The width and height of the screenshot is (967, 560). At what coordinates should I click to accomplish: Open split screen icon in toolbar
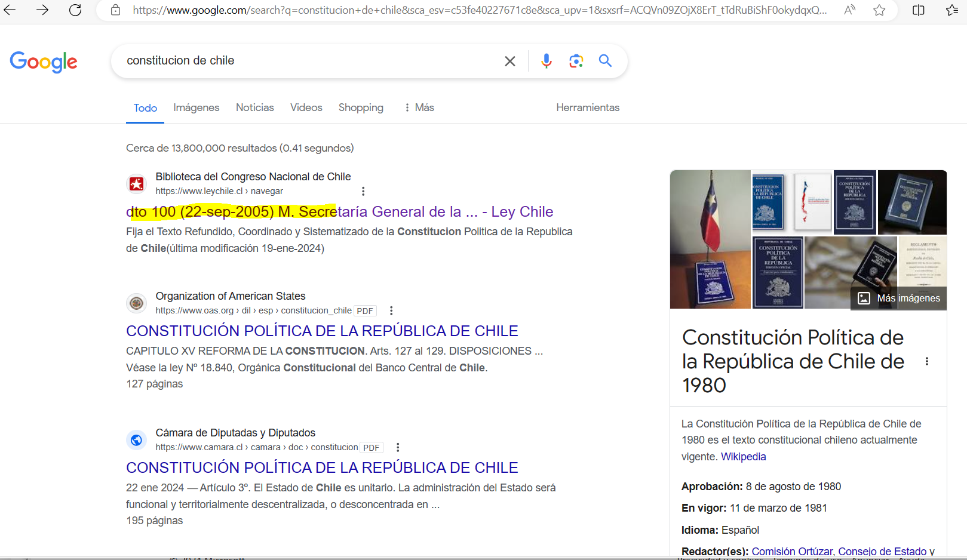(x=919, y=10)
